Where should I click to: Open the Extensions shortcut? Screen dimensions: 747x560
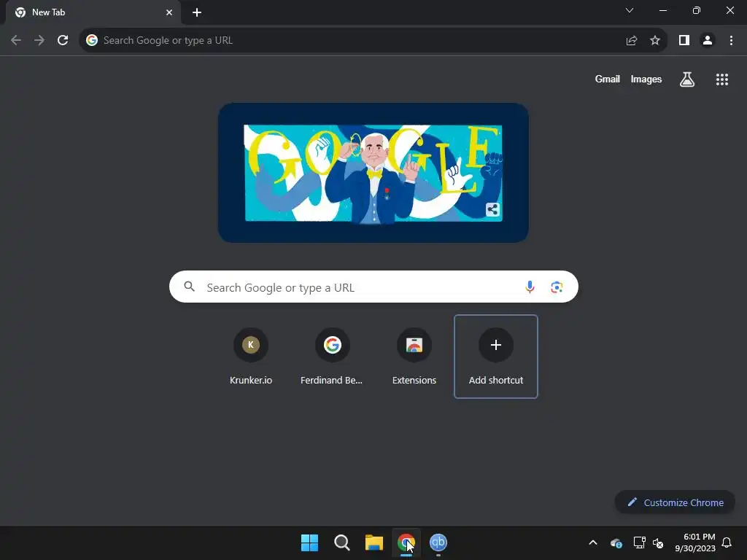click(x=414, y=356)
